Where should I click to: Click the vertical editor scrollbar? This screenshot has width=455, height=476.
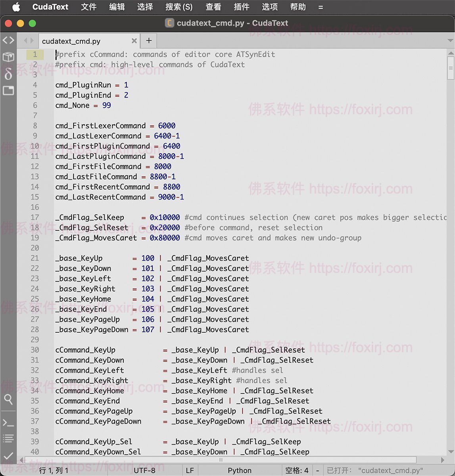(451, 67)
